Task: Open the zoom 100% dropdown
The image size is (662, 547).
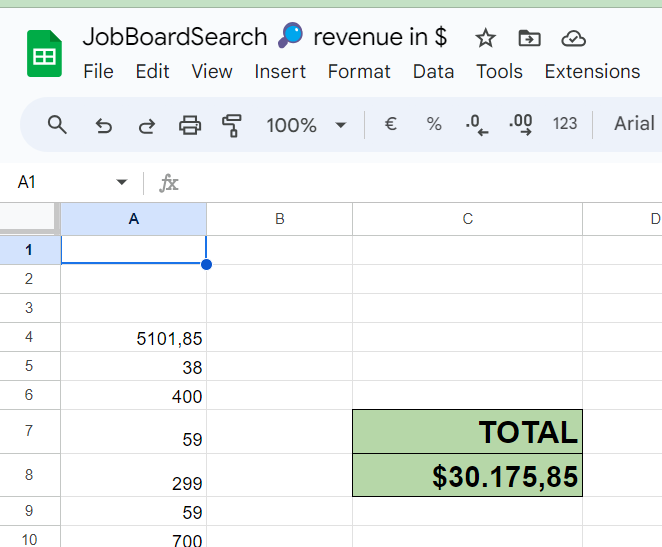Action: click(306, 125)
